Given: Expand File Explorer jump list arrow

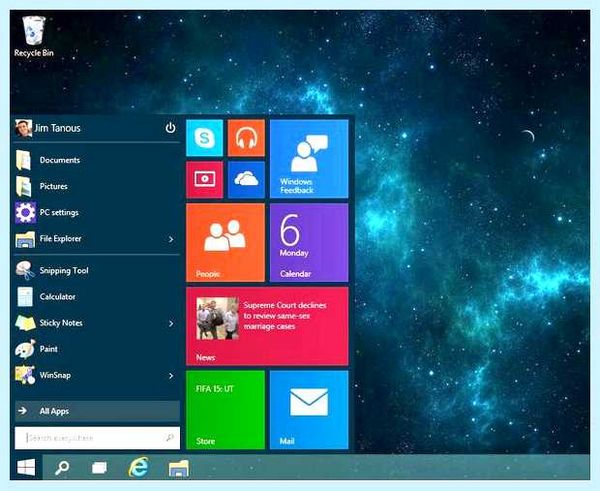Looking at the screenshot, I should click(x=171, y=239).
